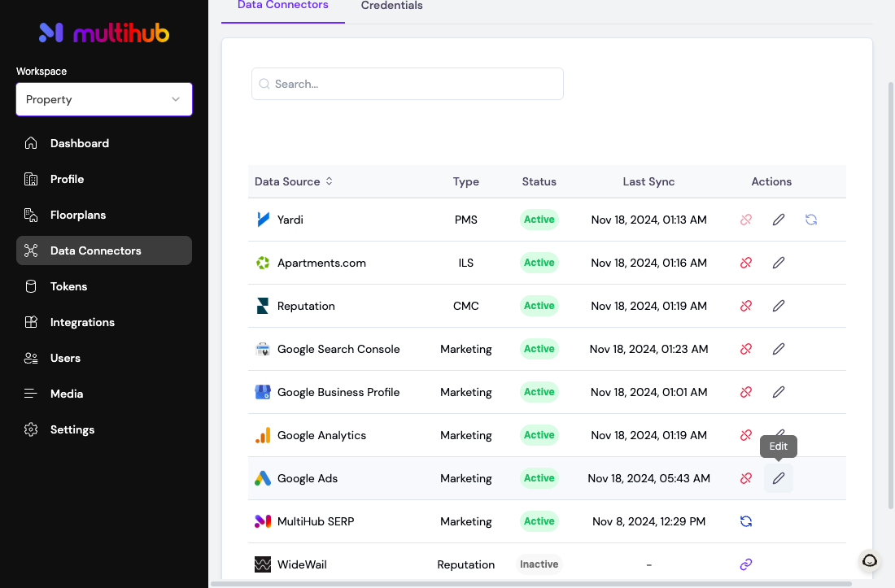Edit Google Search Console connector

point(779,349)
